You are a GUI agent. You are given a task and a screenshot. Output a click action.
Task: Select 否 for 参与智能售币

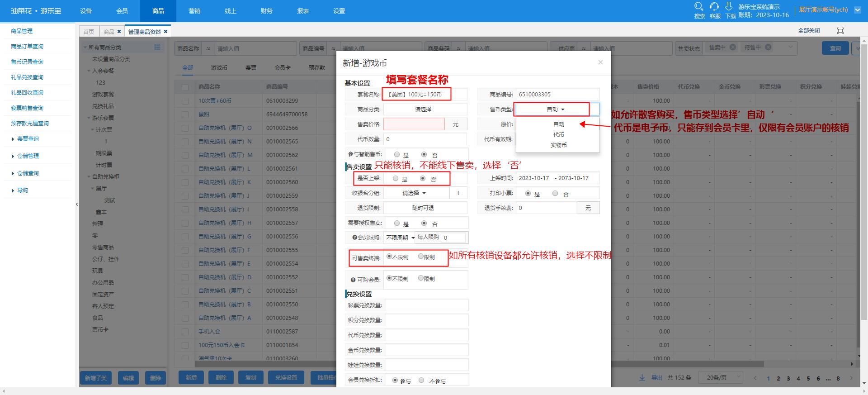point(424,154)
